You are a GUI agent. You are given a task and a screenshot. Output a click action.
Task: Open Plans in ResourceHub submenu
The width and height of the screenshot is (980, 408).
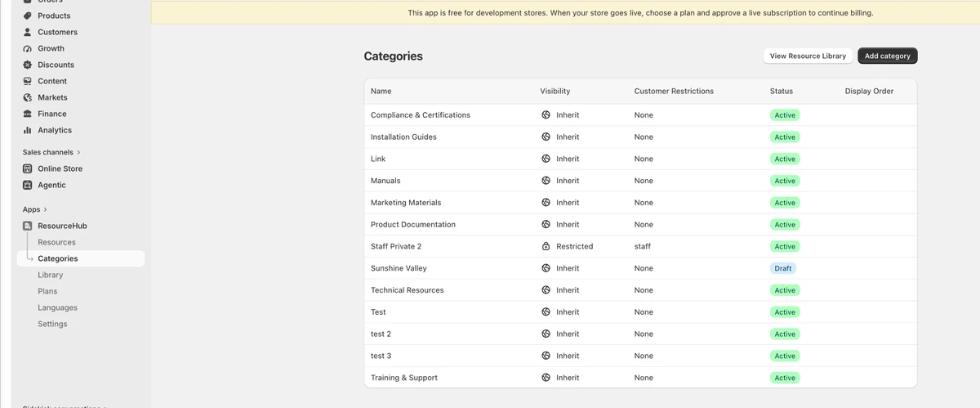click(47, 291)
